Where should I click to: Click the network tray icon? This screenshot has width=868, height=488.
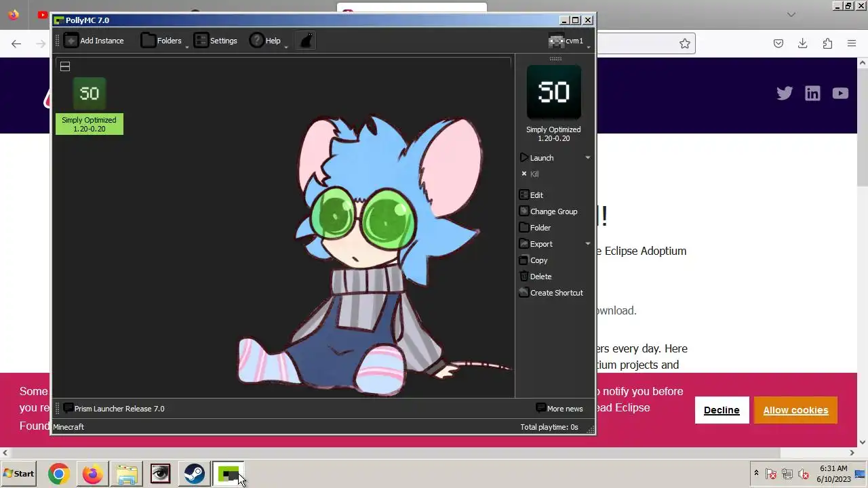787,474
